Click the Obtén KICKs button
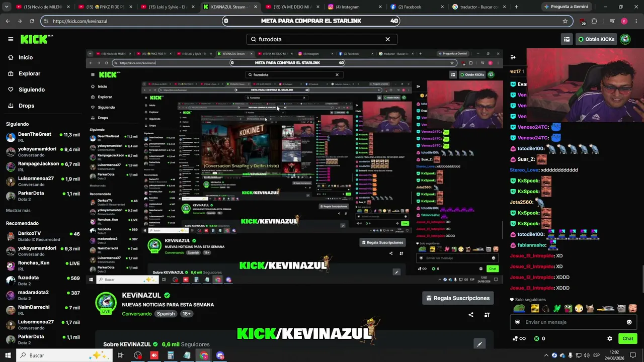This screenshot has height=362, width=644. [596, 39]
